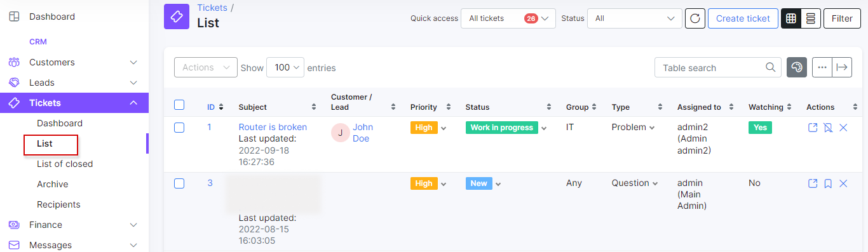Open the three-dots table options
Screen dimensions: 868x252
point(822,67)
